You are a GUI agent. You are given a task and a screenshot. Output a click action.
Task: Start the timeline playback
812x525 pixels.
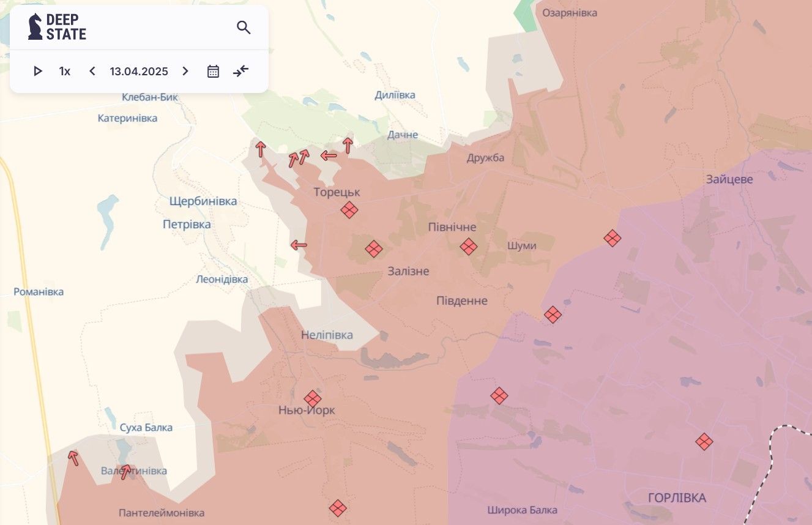pos(38,72)
